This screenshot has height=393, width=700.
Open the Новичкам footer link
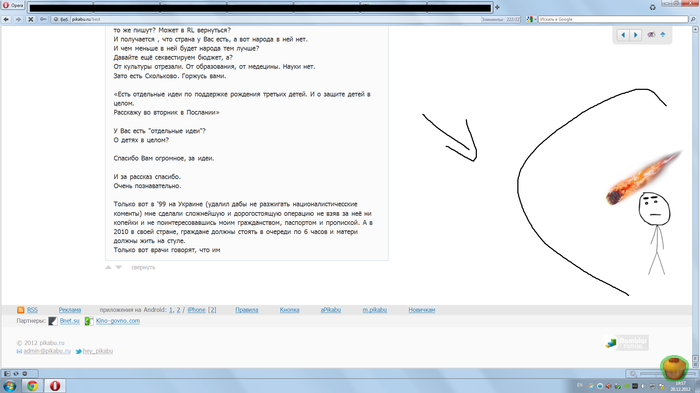(421, 310)
